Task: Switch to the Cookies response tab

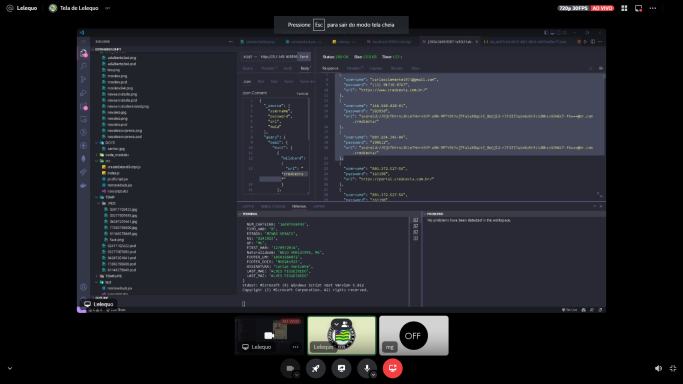Action: [375, 68]
